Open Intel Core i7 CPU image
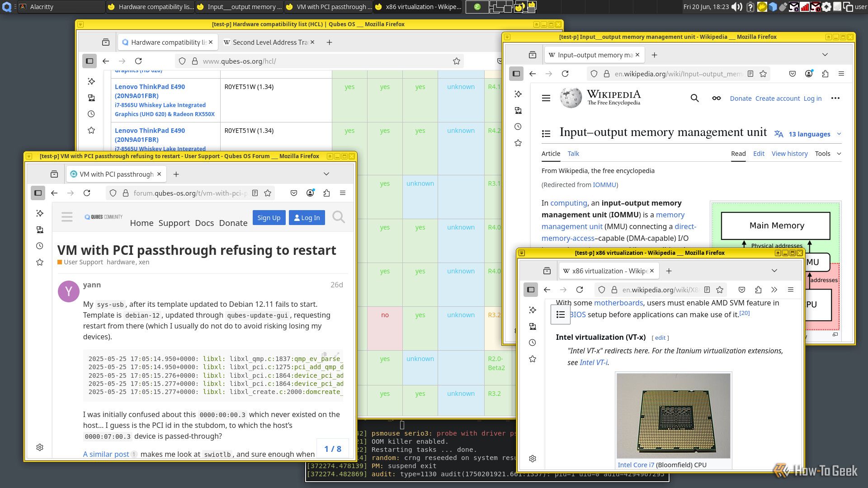Screen dimensions: 868x488 [674, 416]
